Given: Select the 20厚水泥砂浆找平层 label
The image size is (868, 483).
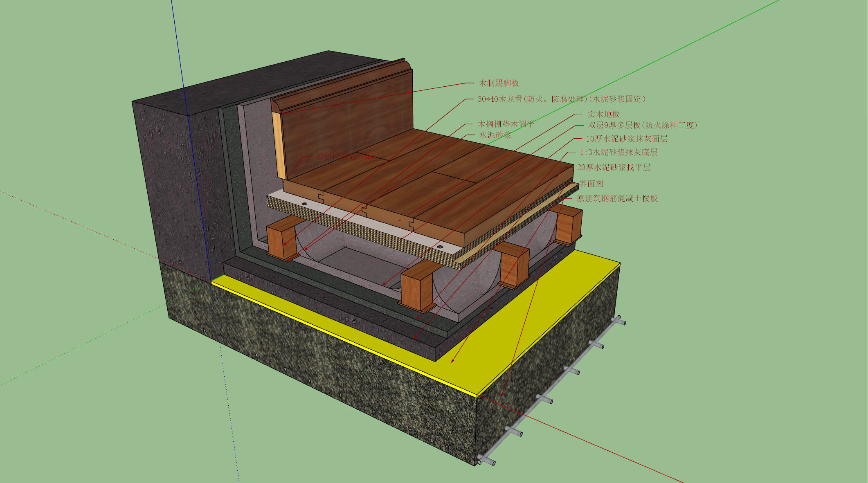Looking at the screenshot, I should (614, 167).
